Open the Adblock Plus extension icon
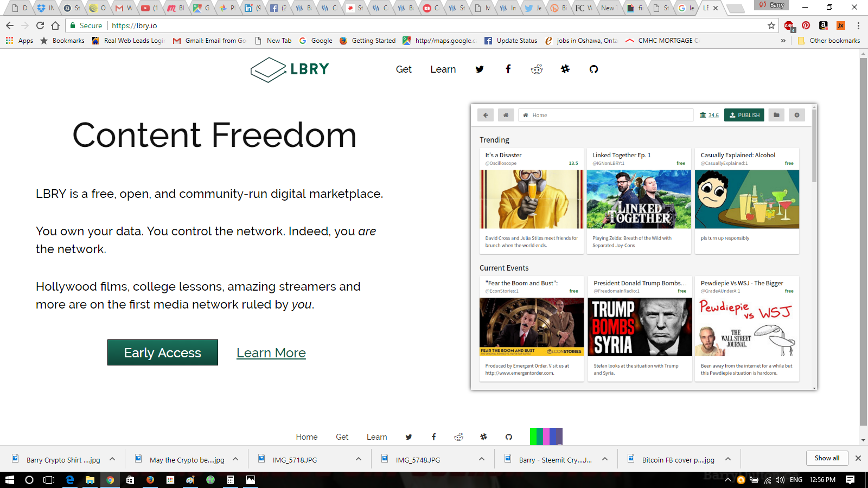This screenshot has width=868, height=488. tap(789, 25)
